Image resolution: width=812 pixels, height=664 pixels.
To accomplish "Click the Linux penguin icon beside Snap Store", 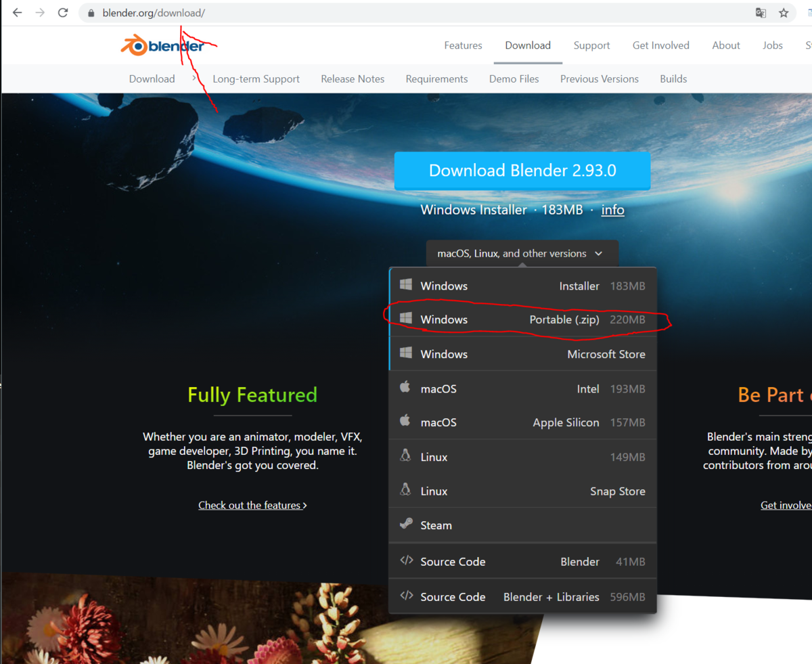I will point(405,490).
